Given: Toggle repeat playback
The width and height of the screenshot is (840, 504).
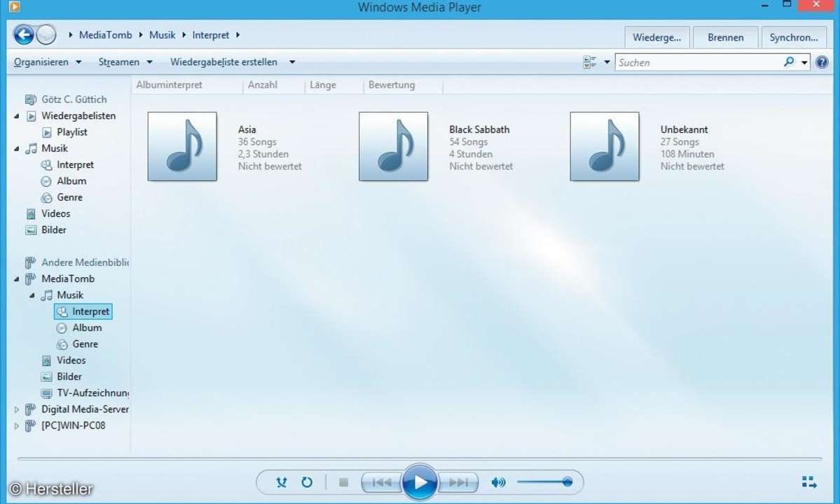Looking at the screenshot, I should click(x=307, y=482).
